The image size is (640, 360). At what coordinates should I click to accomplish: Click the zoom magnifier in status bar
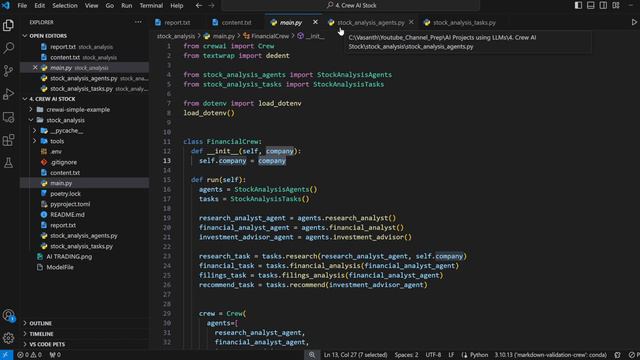[x=312, y=355]
